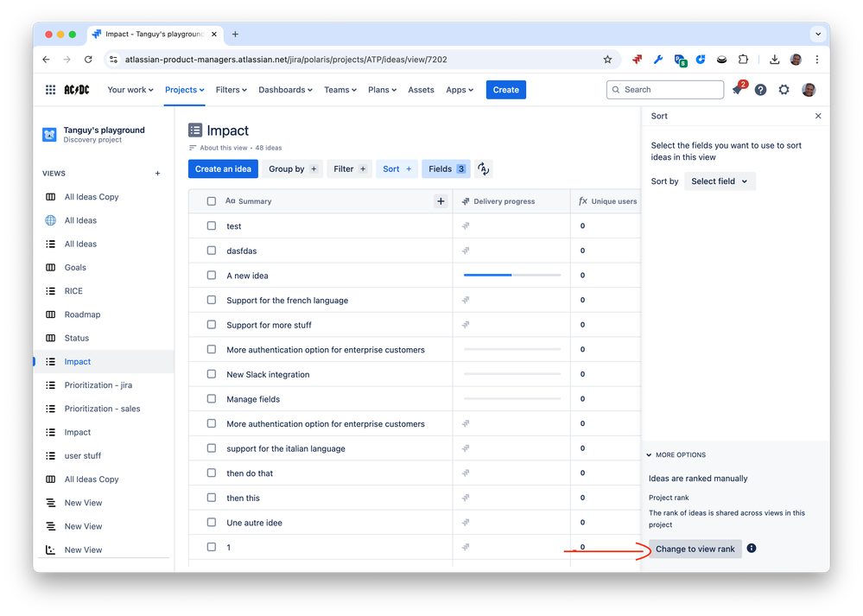Open the Fields 3 button

(x=447, y=169)
